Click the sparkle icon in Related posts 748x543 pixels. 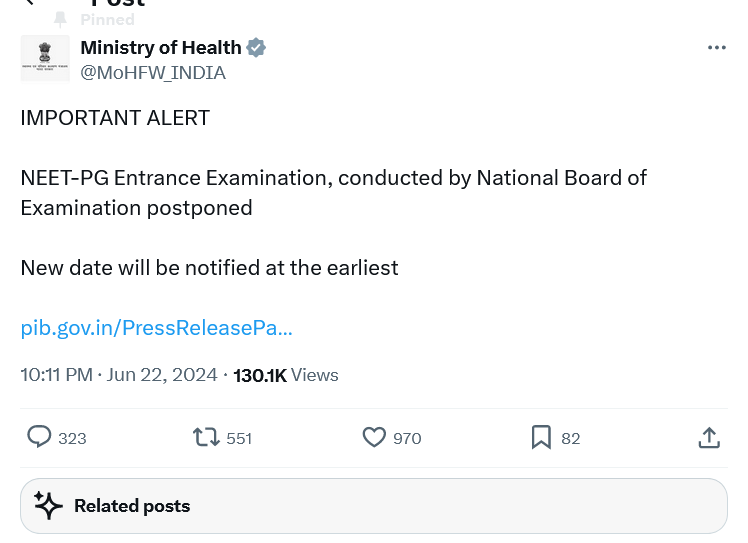[x=48, y=505]
